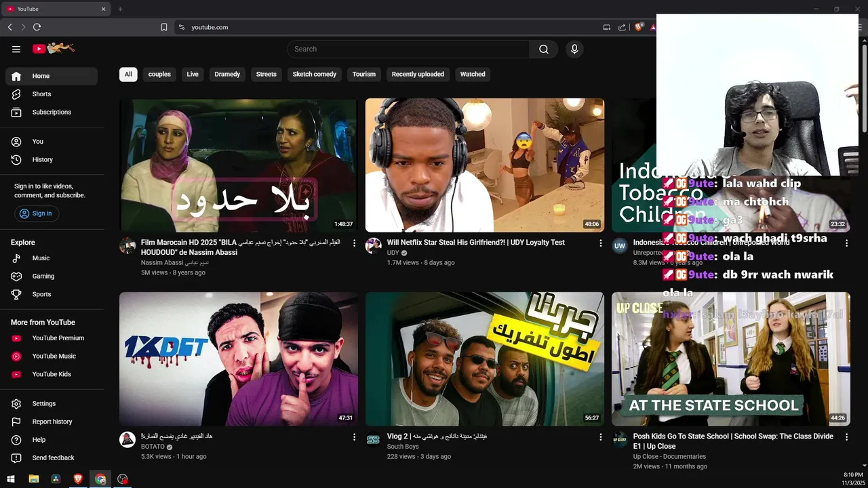Open YouTube Music link
This screenshot has width=868, height=488.
click(52, 356)
